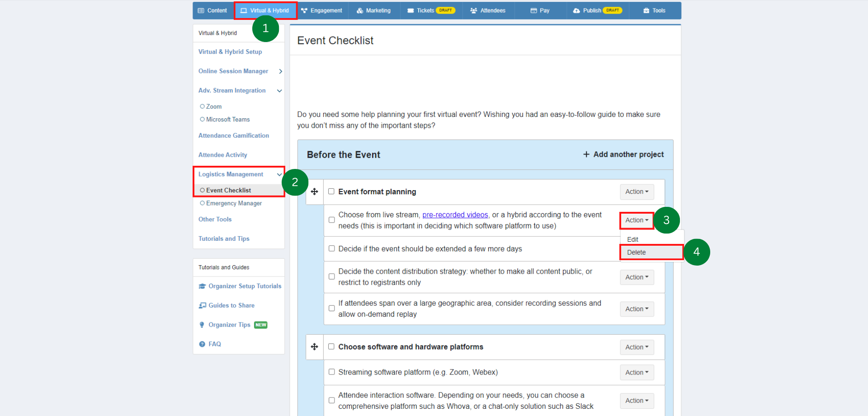Open the Action dropdown for Event format planning
Image resolution: width=868 pixels, height=416 pixels.
[637, 192]
